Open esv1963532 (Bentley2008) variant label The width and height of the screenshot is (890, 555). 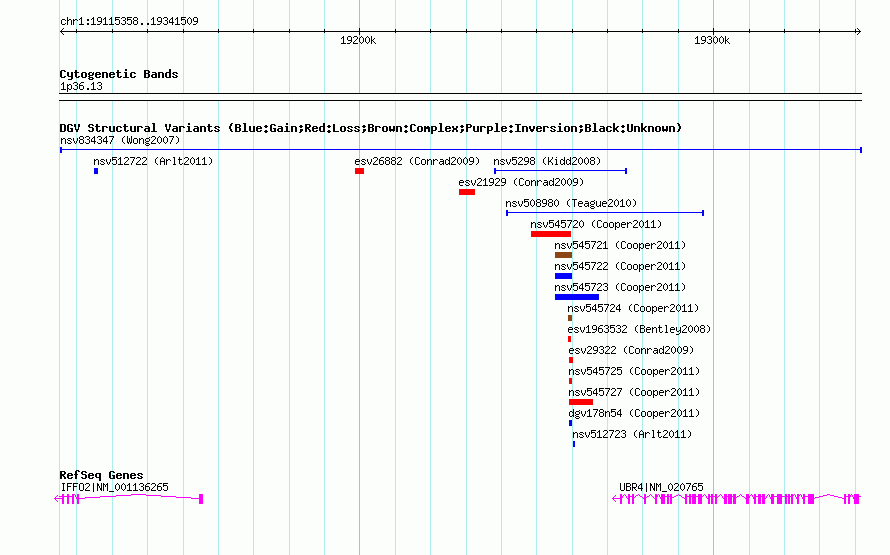click(639, 329)
